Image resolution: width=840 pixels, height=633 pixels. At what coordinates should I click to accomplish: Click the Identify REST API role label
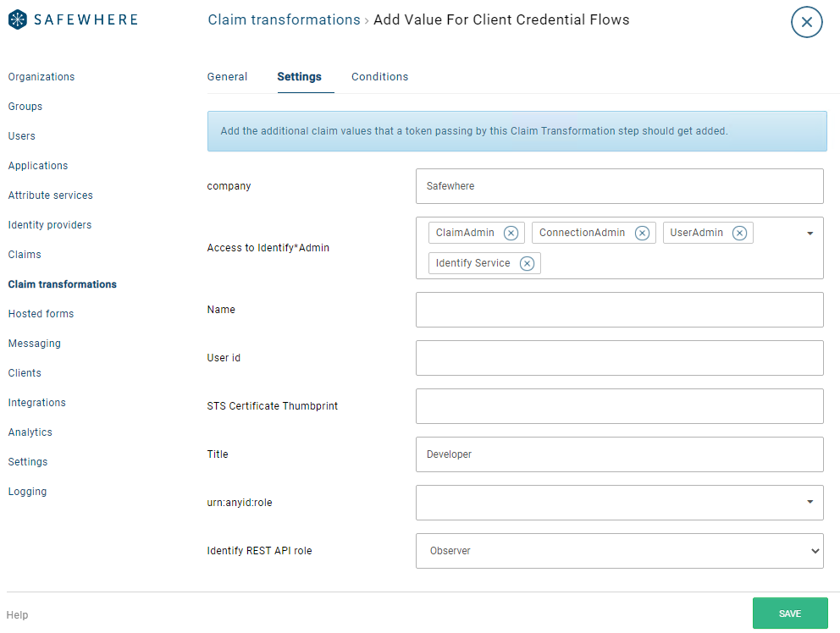click(259, 551)
